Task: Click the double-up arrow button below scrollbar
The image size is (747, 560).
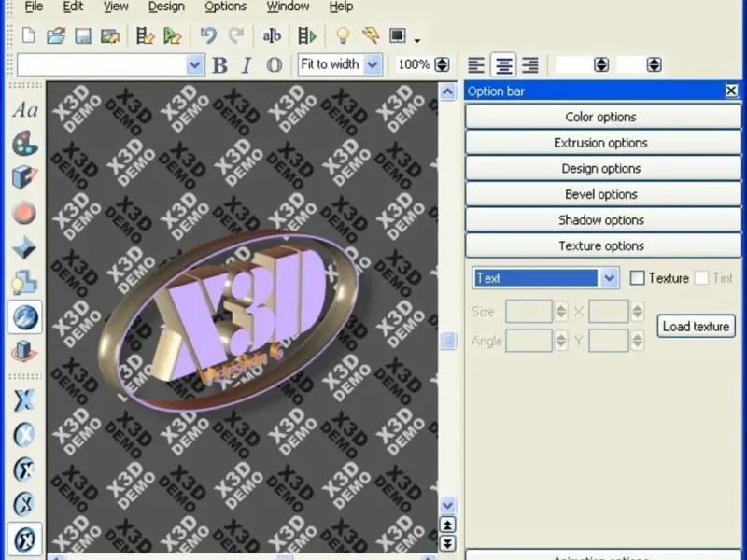Action: point(447,525)
